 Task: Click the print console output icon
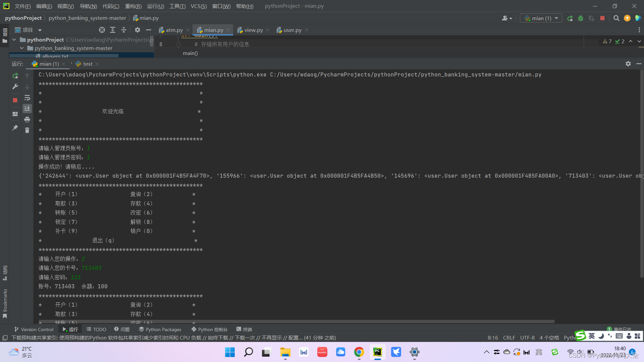coord(27,120)
